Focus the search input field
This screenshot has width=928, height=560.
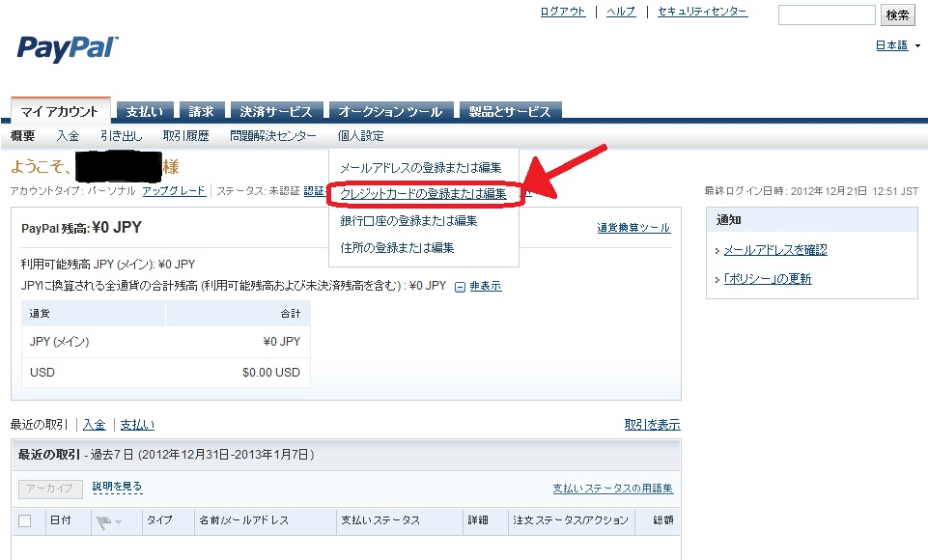827,14
